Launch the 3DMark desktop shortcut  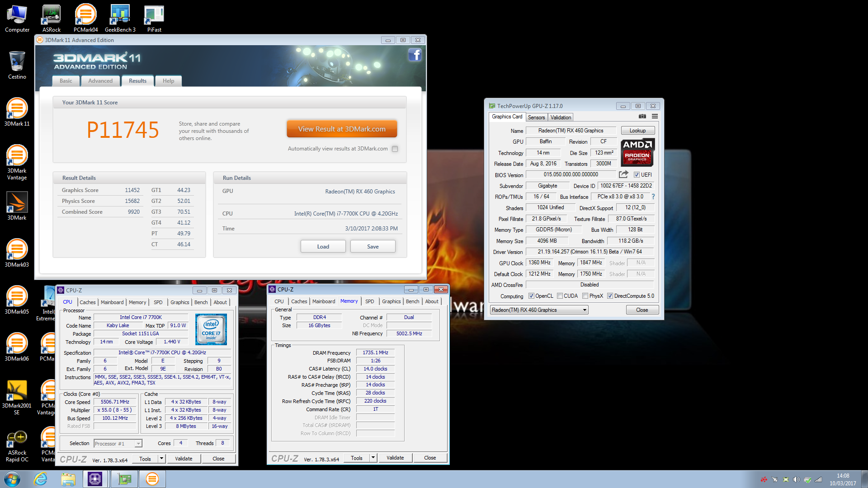pos(17,206)
